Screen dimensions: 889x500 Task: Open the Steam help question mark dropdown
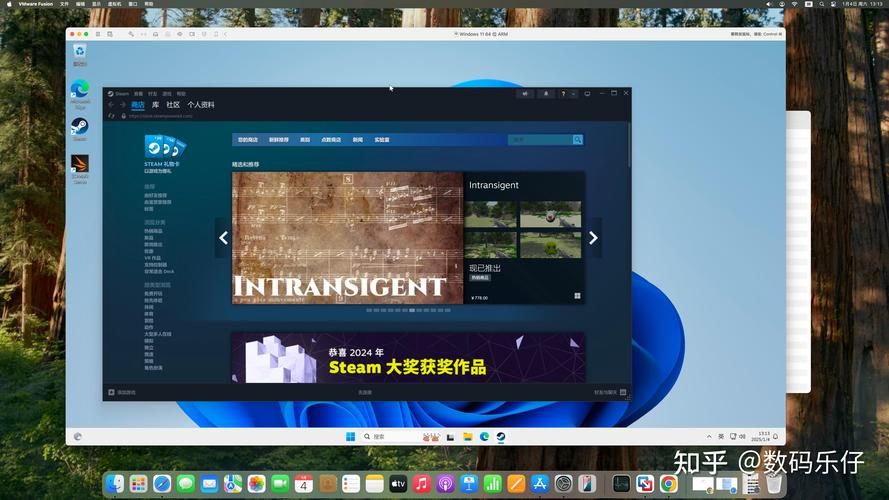[567, 94]
